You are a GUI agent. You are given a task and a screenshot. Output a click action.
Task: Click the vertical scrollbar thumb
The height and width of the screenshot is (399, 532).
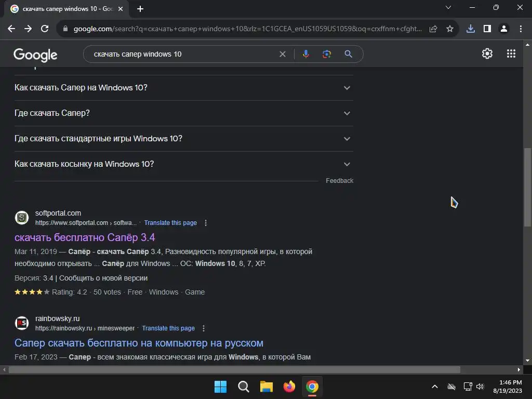(x=527, y=187)
